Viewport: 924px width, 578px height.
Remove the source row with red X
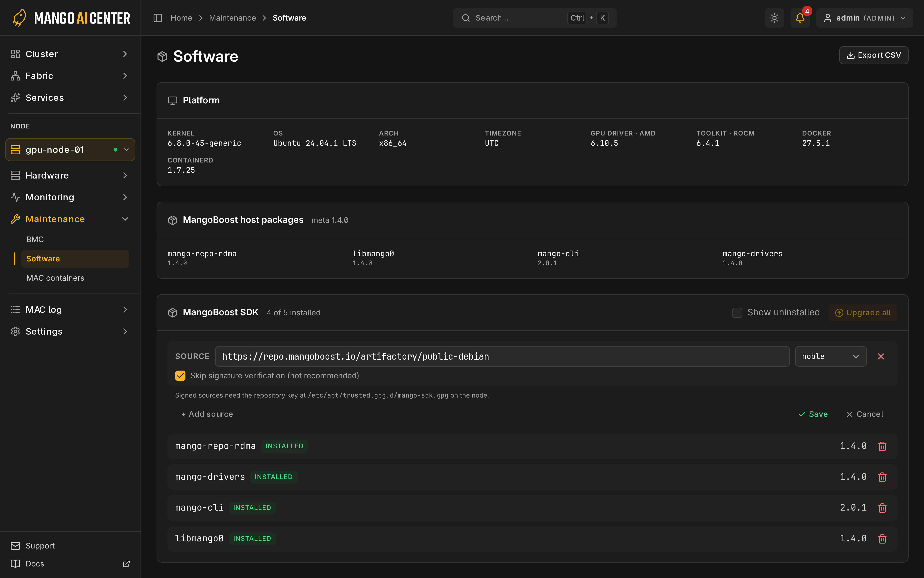(881, 356)
